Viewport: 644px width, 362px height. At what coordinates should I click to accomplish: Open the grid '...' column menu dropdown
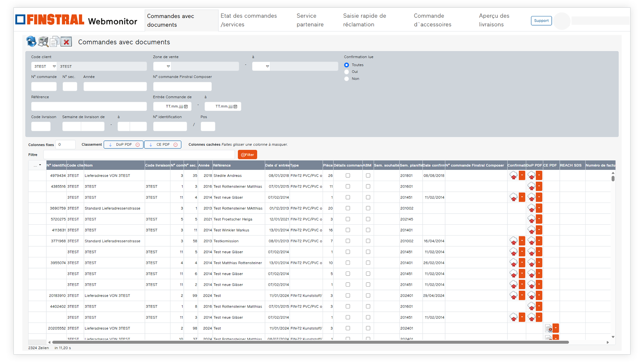[37, 165]
